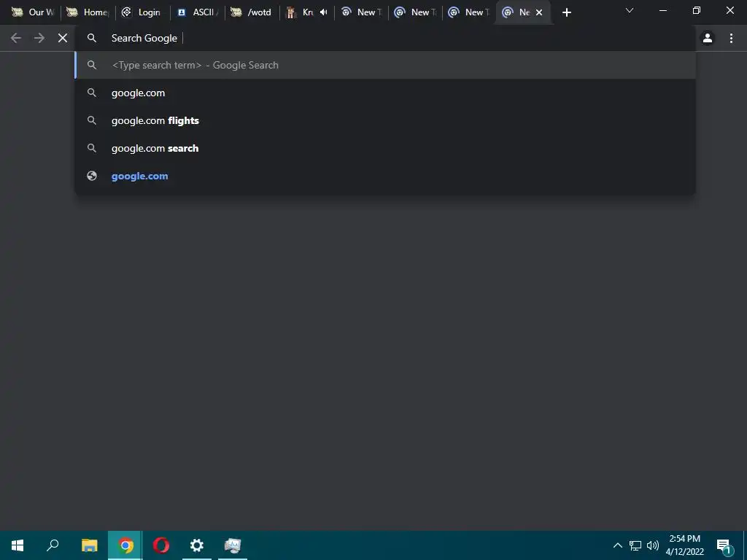Open the network status tray icon

click(x=635, y=545)
